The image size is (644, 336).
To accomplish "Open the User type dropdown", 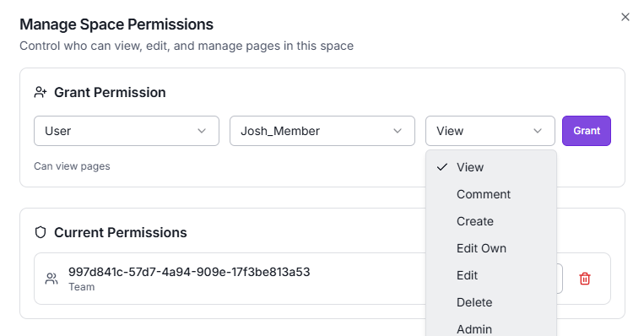I will tap(127, 131).
